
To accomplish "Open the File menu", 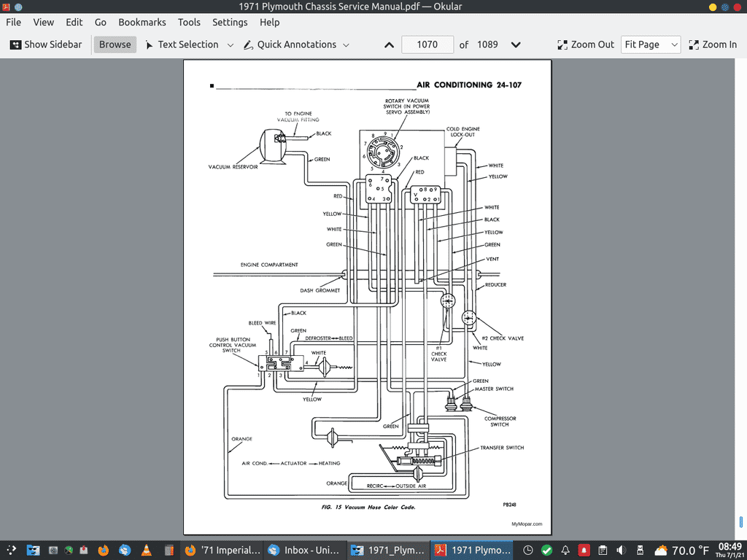I will (x=13, y=23).
